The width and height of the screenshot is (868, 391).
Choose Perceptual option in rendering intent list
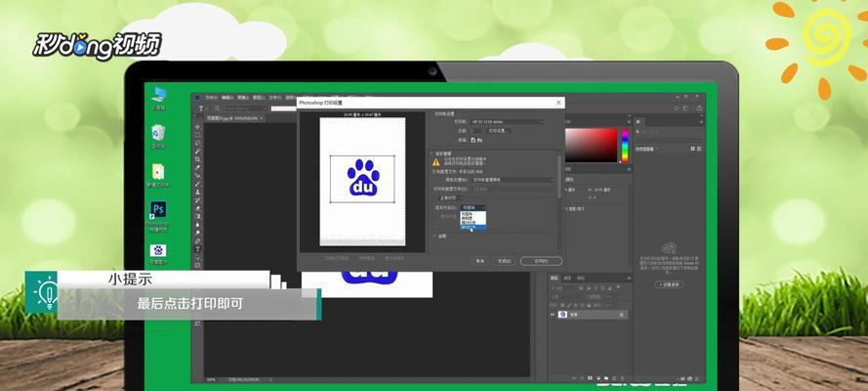(474, 213)
